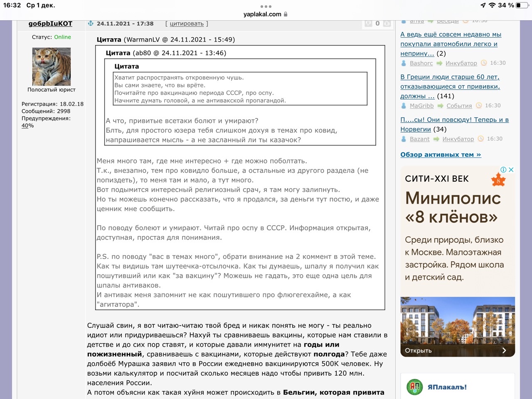Screen dimensions: 532x399
Task: Click the ЯПлакалъ! link
Action: point(447,387)
